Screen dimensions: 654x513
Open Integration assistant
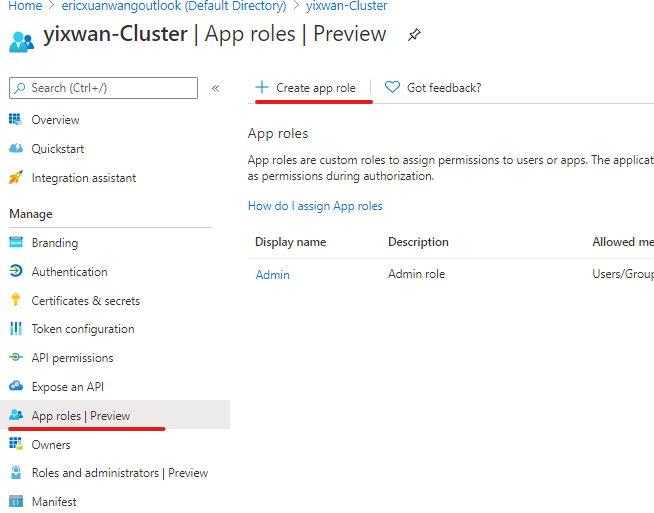[84, 178]
